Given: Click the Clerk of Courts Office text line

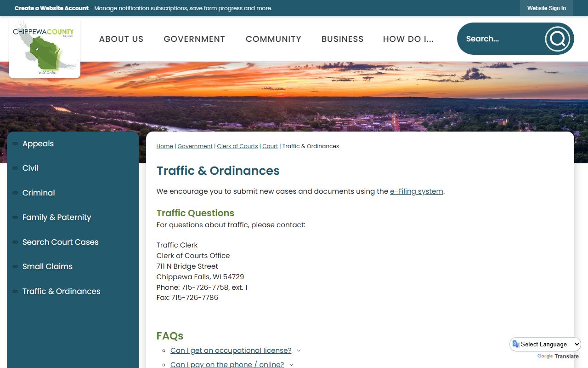Looking at the screenshot, I should (193, 256).
